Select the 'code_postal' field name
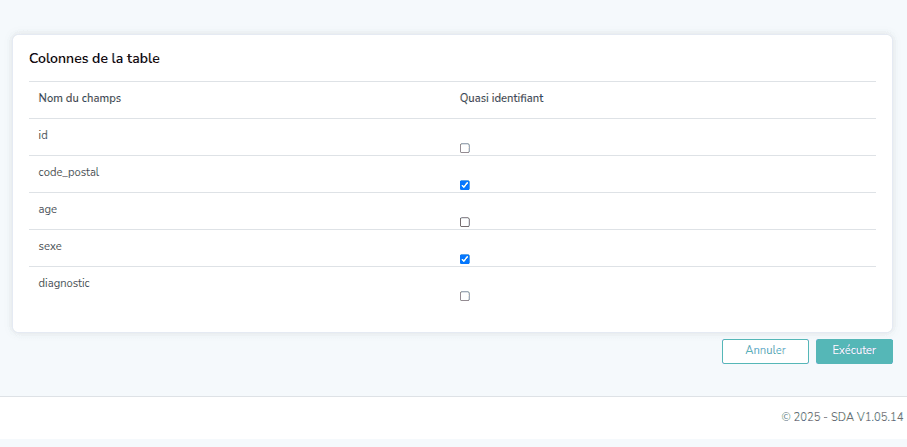 coord(68,172)
